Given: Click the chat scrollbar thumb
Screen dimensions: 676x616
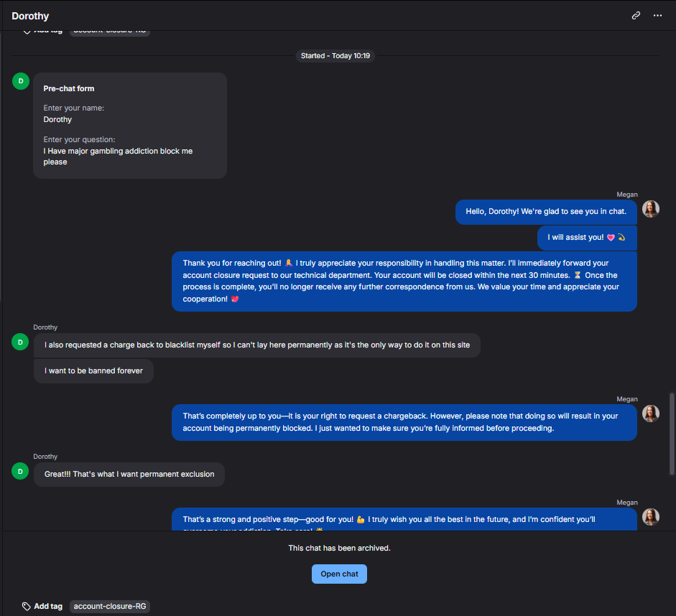Looking at the screenshot, I should pyautogui.click(x=672, y=434).
